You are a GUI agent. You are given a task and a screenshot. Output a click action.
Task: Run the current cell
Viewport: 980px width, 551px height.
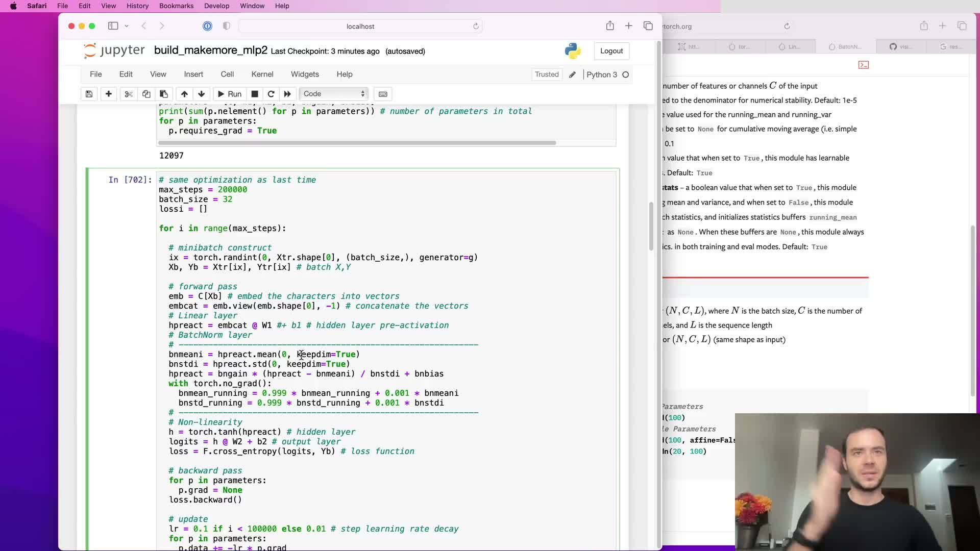click(x=229, y=94)
